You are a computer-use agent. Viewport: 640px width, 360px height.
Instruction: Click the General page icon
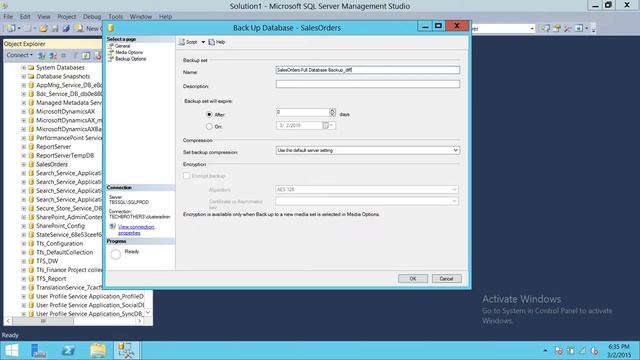pyautogui.click(x=111, y=46)
